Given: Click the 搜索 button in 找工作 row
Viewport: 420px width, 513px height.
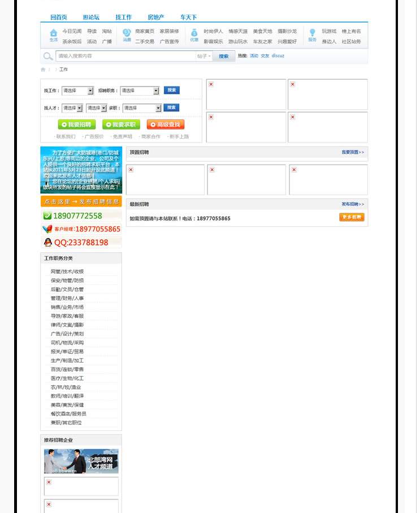Looking at the screenshot, I should click(x=172, y=90).
